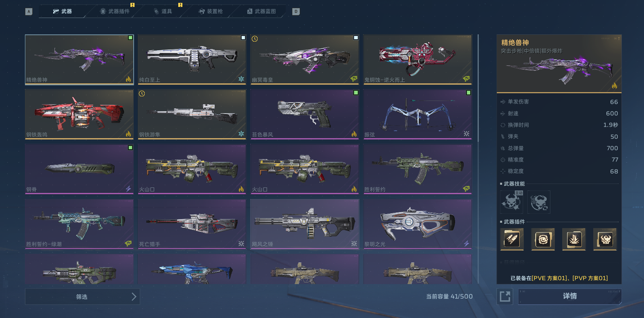644x318 pixels.
Task: Click the twin-bullet weapon plugin icon
Action: pos(512,239)
